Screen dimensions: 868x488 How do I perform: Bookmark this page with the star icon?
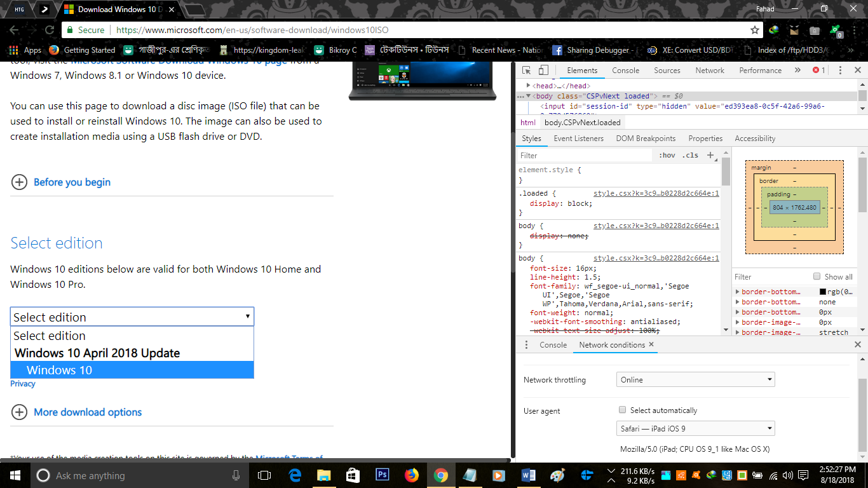coord(755,30)
